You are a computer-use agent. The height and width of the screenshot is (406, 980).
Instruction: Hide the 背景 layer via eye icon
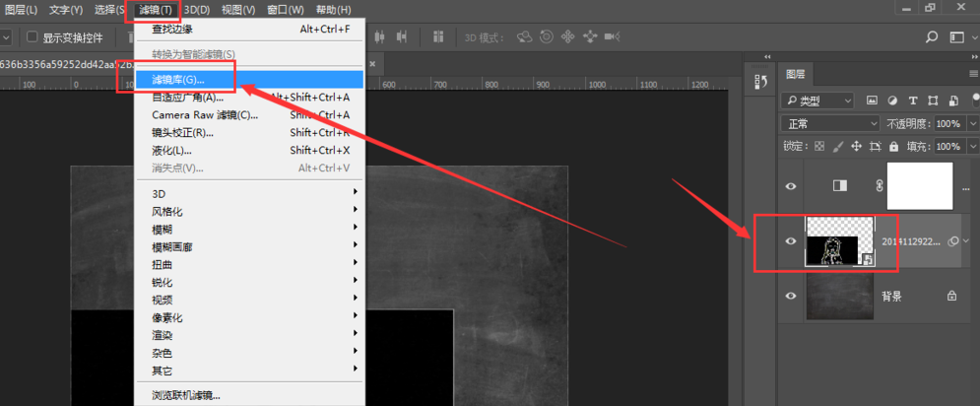(791, 296)
